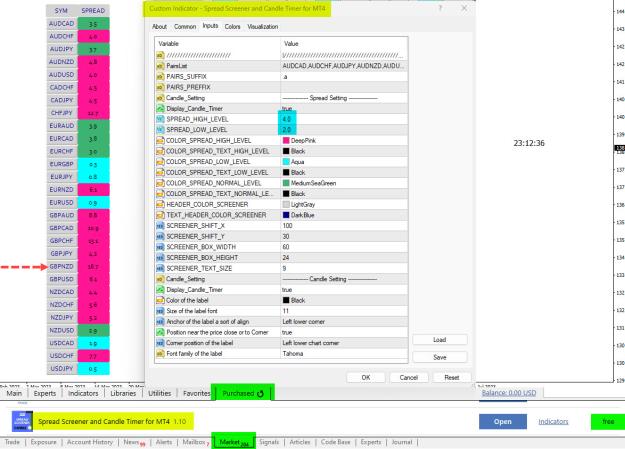625x449 pixels.
Task: Switch to the About tab
Action: [159, 27]
